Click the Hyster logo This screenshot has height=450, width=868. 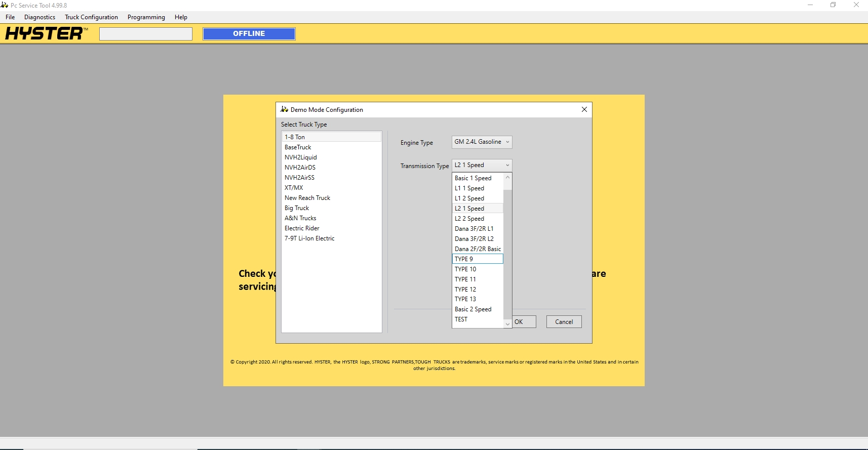[46, 33]
